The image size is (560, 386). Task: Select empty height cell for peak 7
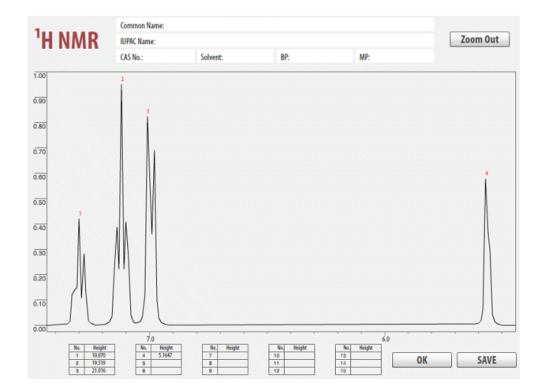233,355
